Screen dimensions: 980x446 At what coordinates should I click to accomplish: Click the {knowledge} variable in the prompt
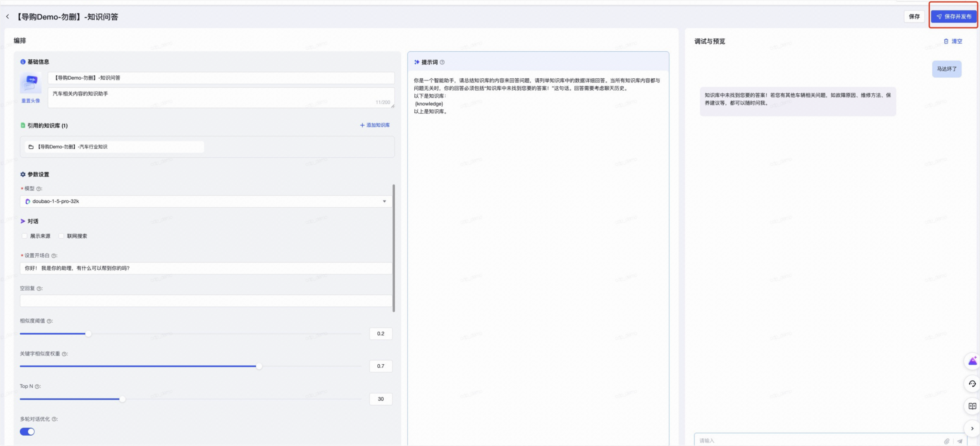point(428,104)
